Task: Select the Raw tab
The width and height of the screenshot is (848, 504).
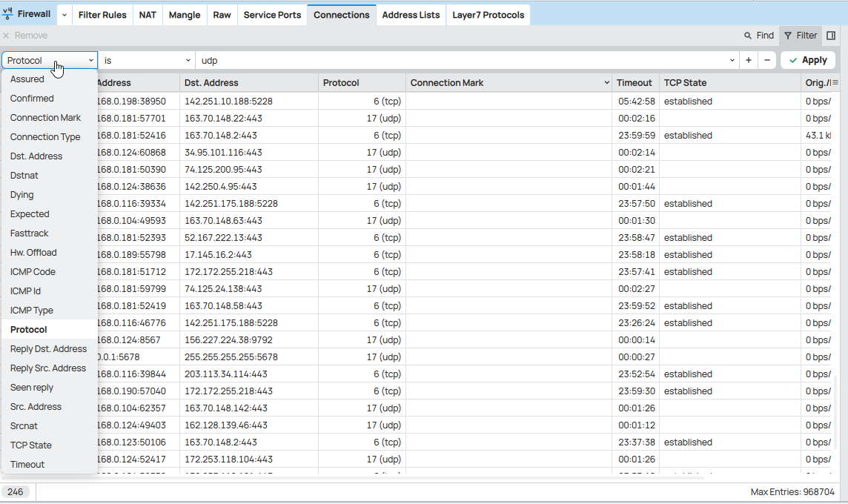Action: 222,15
